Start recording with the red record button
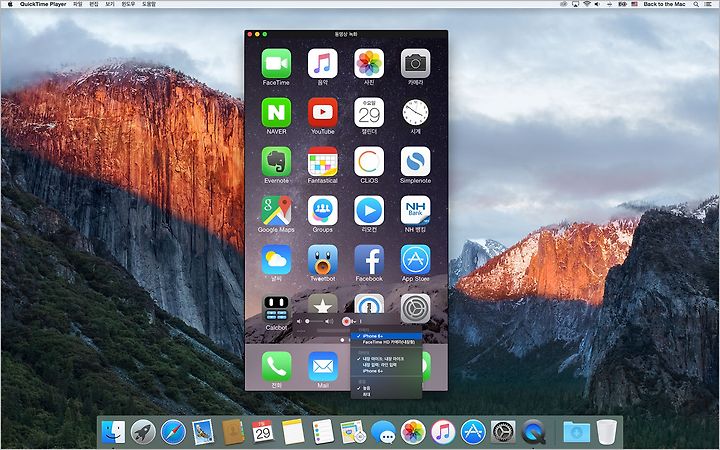The image size is (720, 450). [x=346, y=321]
